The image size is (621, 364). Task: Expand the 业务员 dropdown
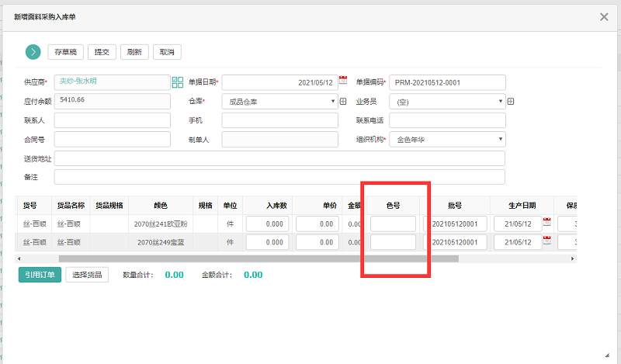(501, 101)
